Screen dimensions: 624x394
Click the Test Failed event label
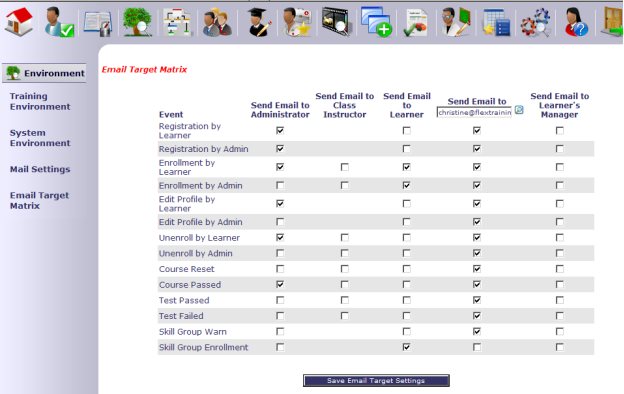(181, 316)
